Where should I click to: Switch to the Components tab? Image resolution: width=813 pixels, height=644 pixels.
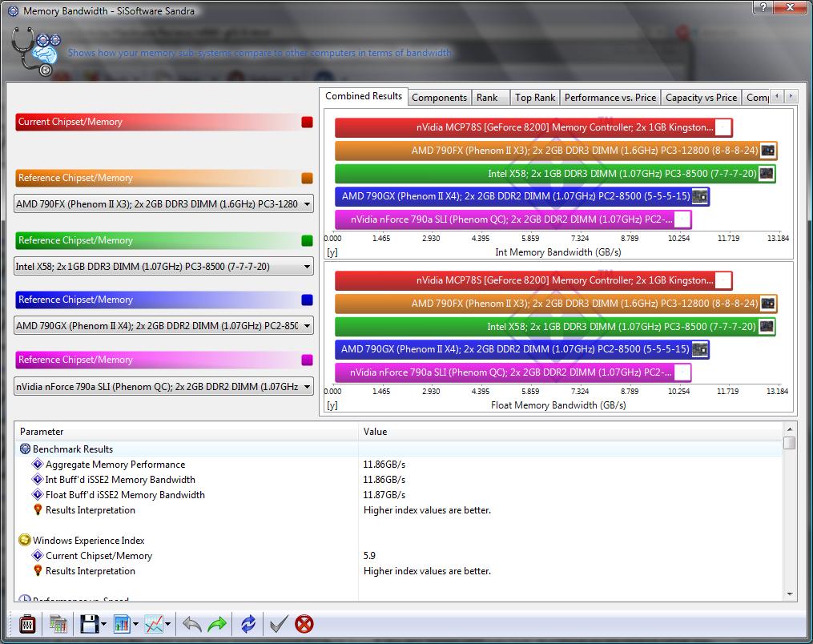point(439,98)
